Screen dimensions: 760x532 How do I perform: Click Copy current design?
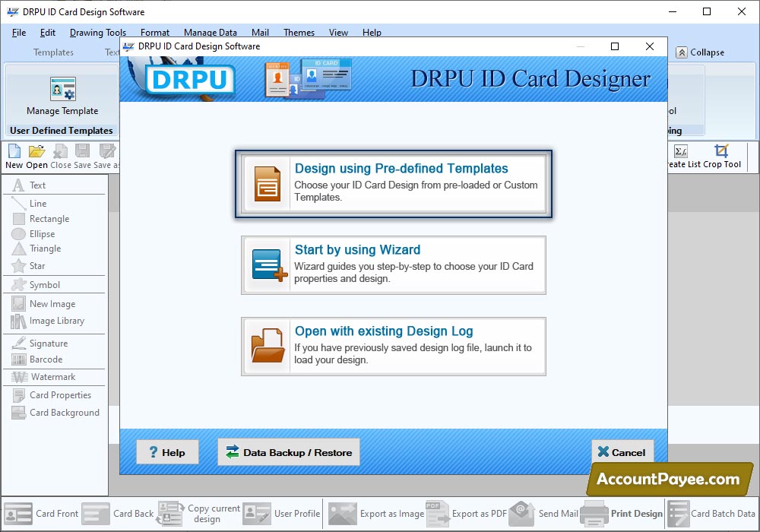pyautogui.click(x=198, y=514)
